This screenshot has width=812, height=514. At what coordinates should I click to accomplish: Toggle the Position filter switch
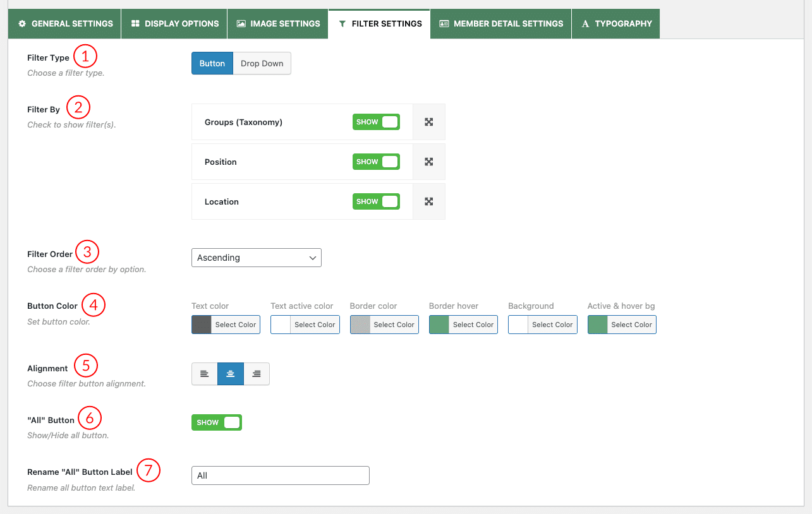[377, 162]
